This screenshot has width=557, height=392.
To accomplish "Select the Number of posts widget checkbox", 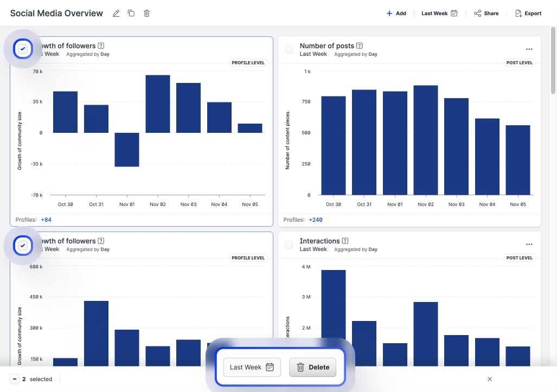I will pyautogui.click(x=289, y=49).
